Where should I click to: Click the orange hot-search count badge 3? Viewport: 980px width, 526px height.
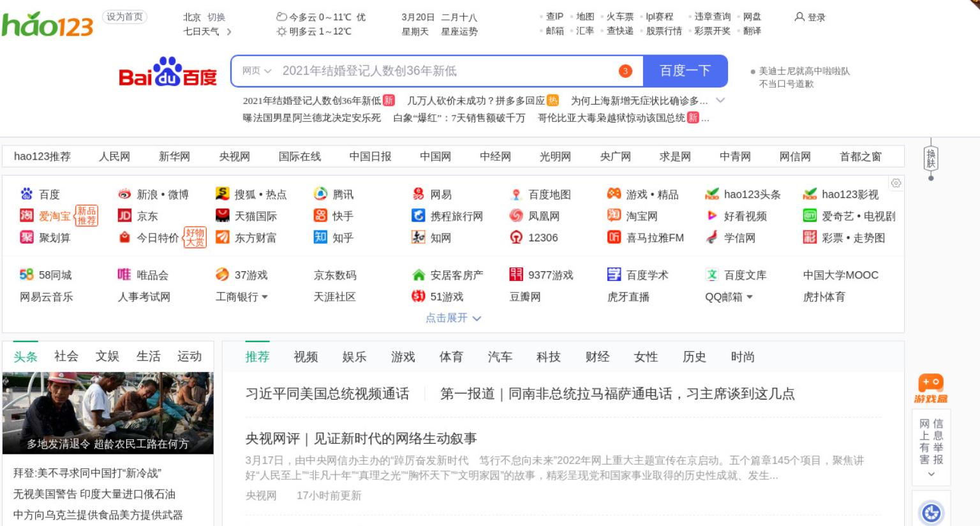[x=625, y=71]
